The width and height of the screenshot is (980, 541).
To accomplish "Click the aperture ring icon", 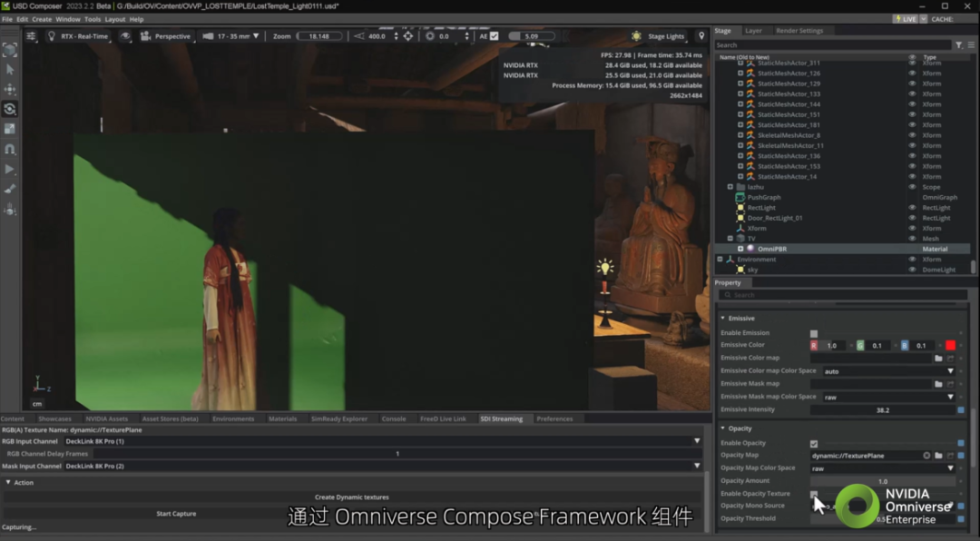I will click(x=430, y=36).
